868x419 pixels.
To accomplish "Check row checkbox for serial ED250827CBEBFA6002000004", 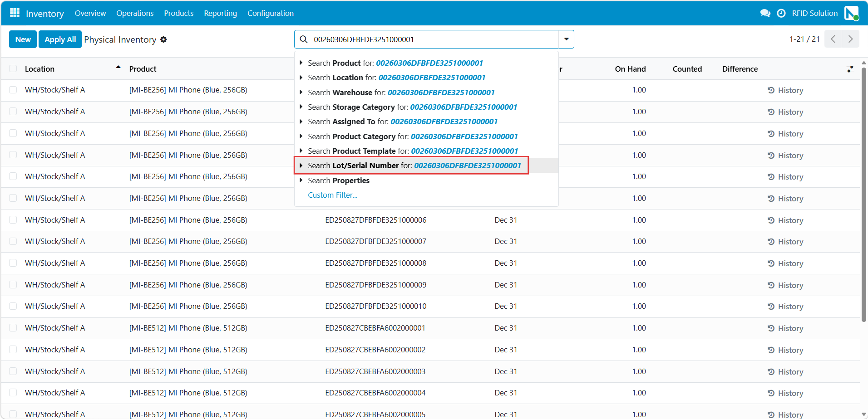I will [x=13, y=393].
